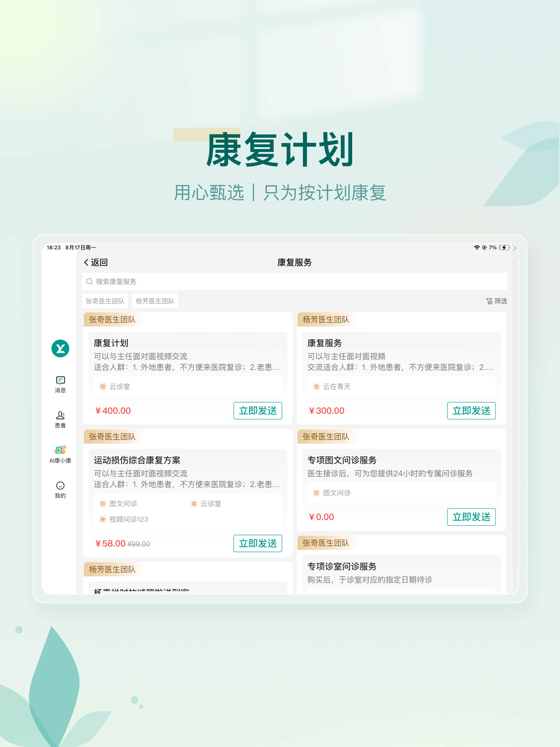Viewport: 560px width, 747px height.
Task: Click the 云在青天 icon in 康复服务 card
Action: (316, 386)
